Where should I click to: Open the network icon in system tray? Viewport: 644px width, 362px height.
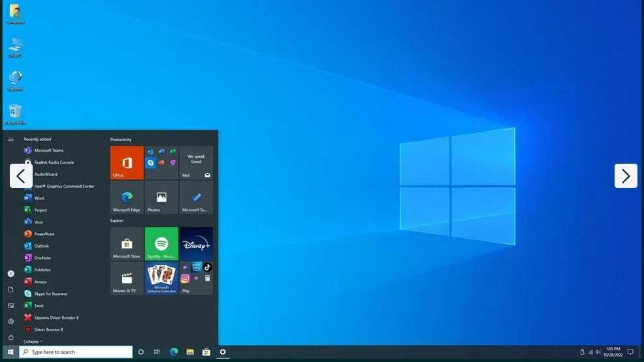click(x=590, y=352)
